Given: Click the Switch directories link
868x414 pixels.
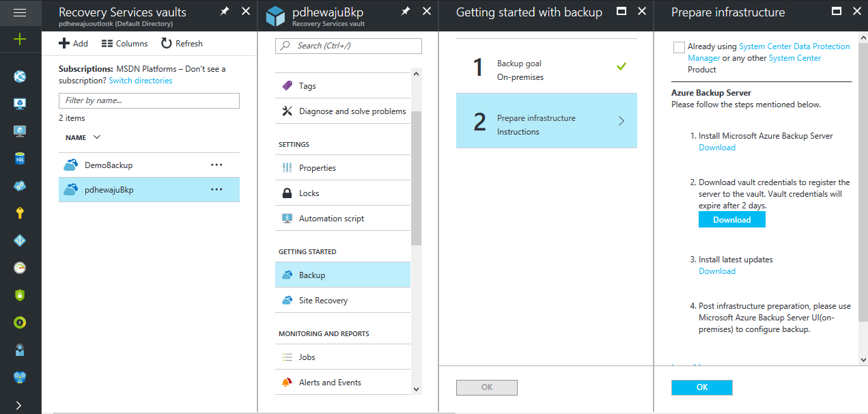Looking at the screenshot, I should pos(140,81).
